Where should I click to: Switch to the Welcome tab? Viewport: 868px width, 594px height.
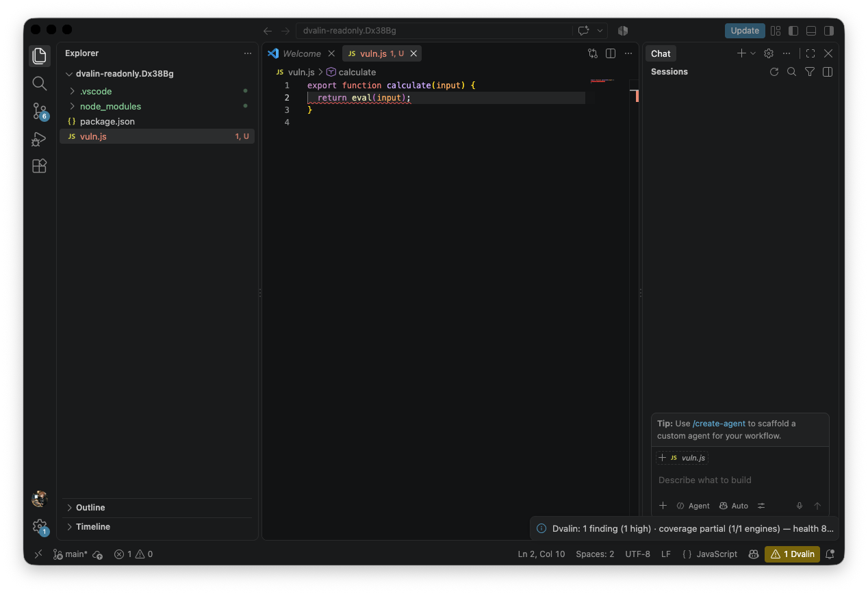tap(301, 53)
